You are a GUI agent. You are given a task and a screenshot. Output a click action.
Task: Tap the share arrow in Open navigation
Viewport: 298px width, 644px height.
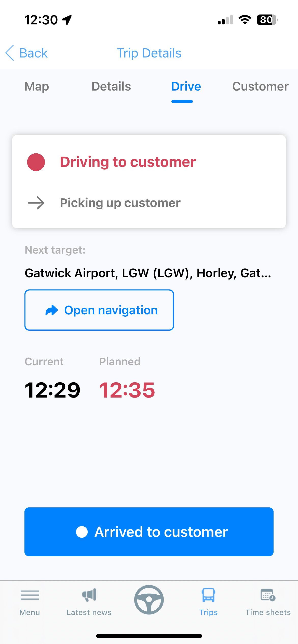pos(52,310)
